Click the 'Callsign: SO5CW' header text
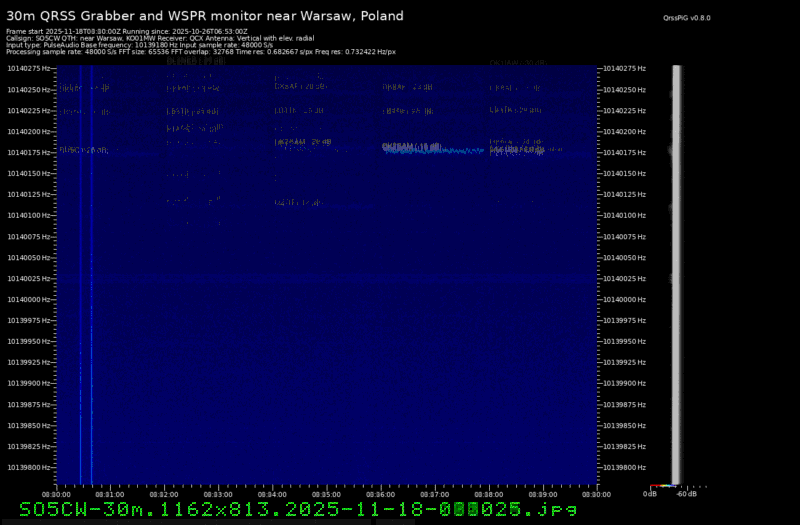 [32, 38]
